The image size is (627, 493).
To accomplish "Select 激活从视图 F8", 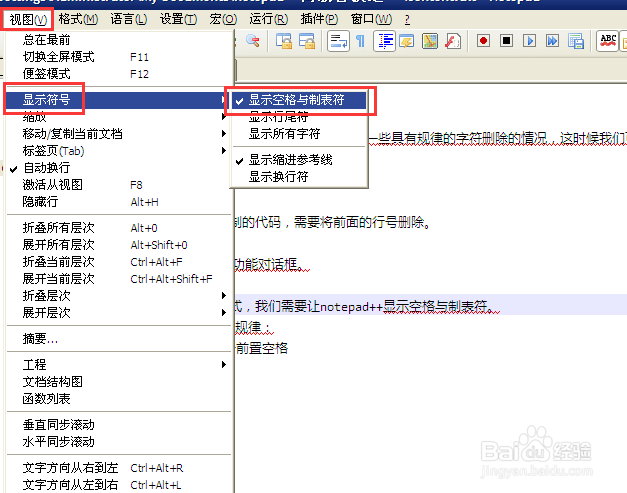I will [x=119, y=185].
